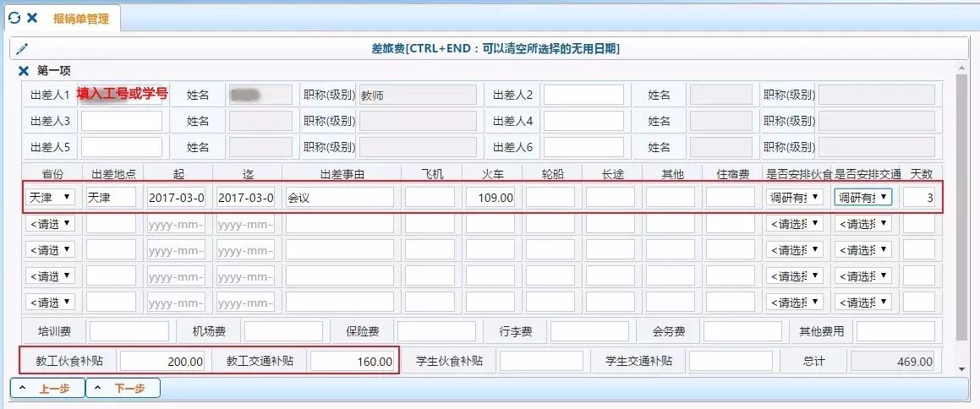The width and height of the screenshot is (980, 409).
Task: Open first row 是否安排交通 dropdown
Action: 863,198
